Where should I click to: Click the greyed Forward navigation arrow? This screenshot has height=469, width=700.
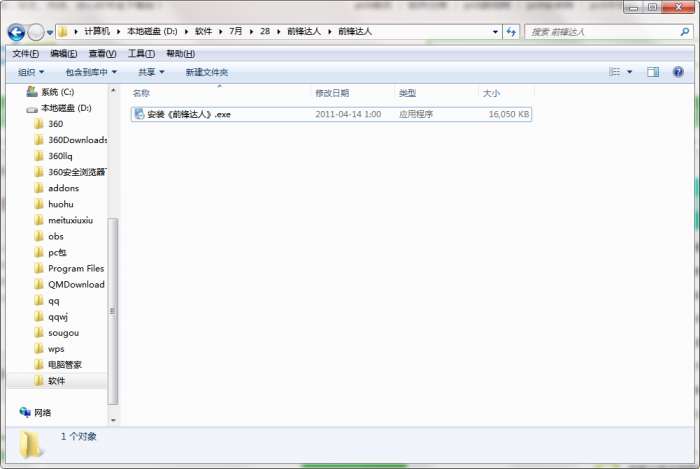[36, 32]
